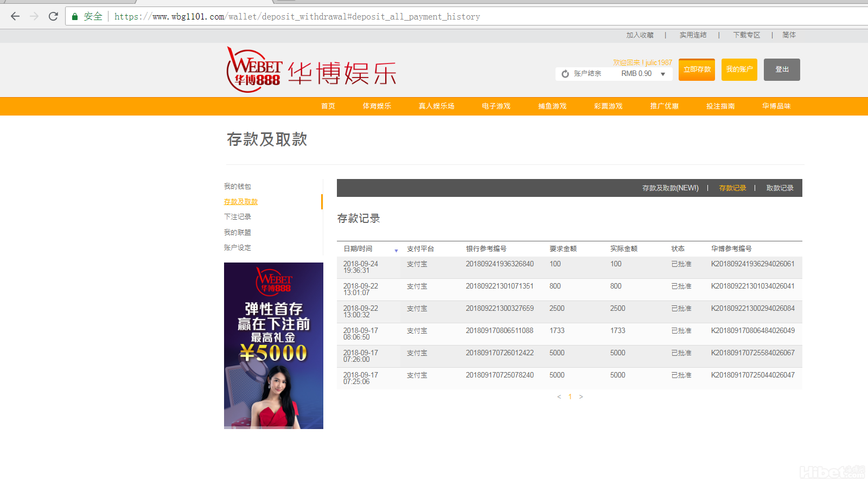Click the browser back arrow
This screenshot has width=868, height=486.
(15, 16)
